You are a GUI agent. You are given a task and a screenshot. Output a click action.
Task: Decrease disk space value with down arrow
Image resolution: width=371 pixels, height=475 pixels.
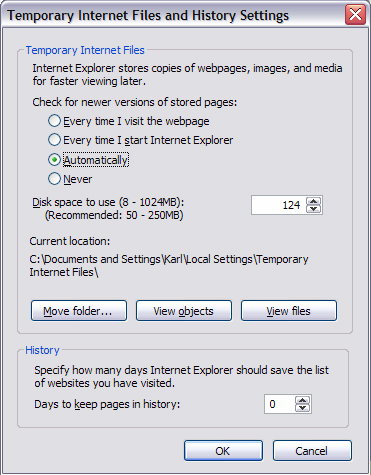point(313,209)
